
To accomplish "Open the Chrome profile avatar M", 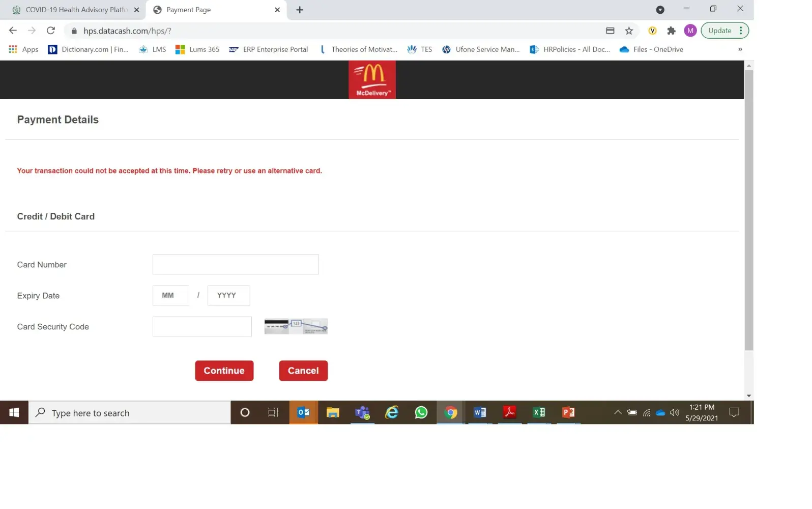I will (x=690, y=31).
